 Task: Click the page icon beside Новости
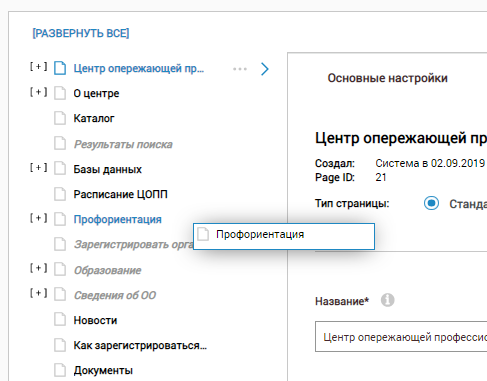point(60,319)
